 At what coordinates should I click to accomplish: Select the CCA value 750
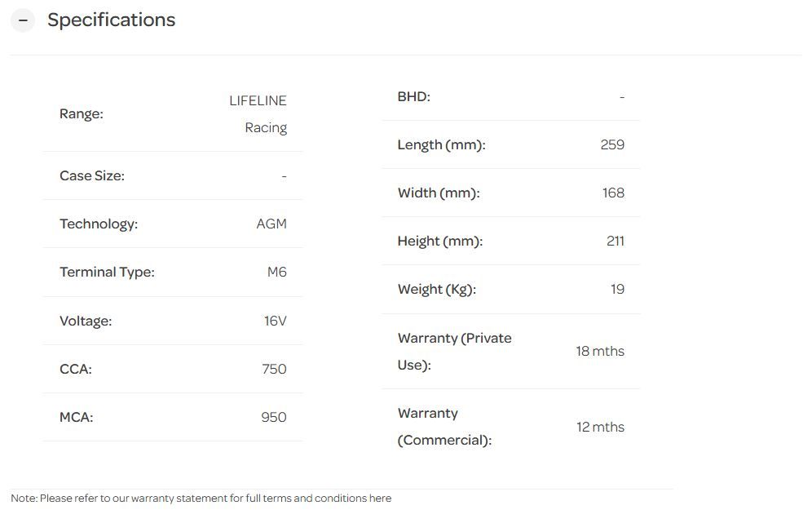274,370
